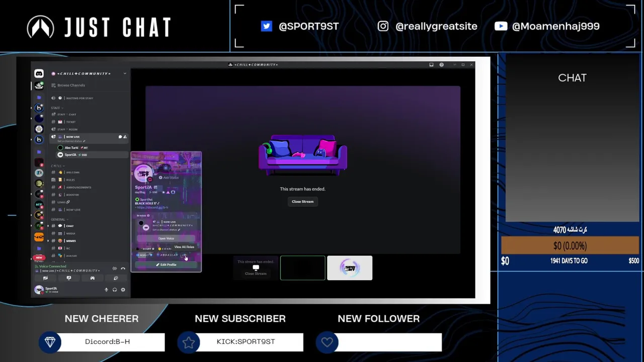644x362 pixels.
Task: Open the orange NG server icon
Action: click(x=39, y=237)
